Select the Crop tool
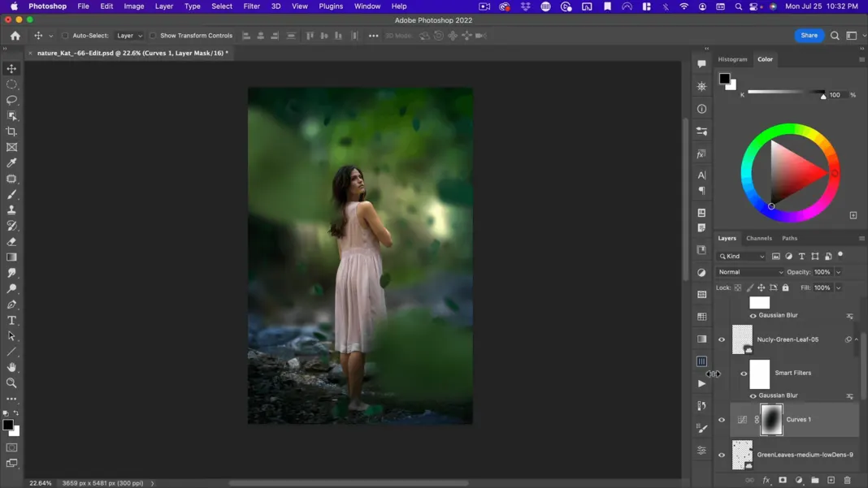 (11, 132)
